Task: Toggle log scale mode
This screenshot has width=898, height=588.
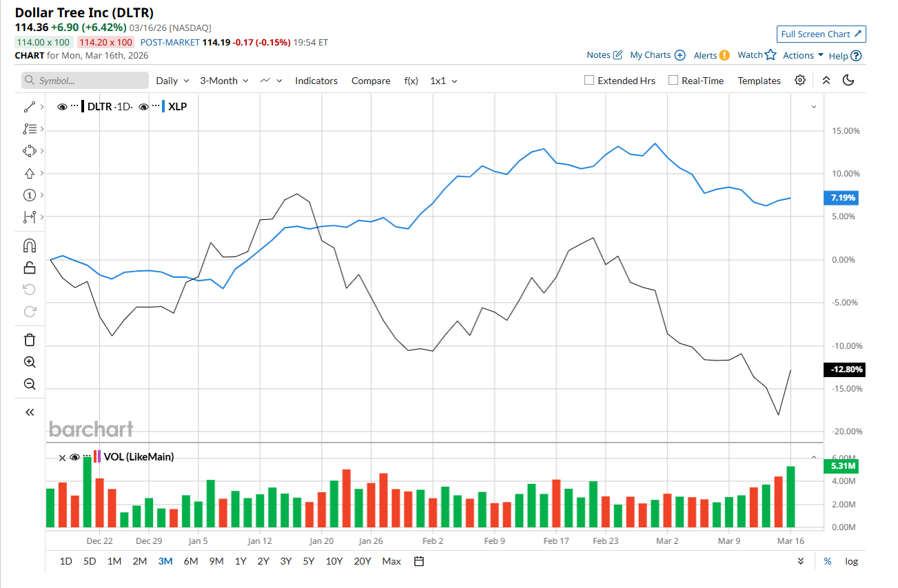Action: pyautogui.click(x=852, y=561)
